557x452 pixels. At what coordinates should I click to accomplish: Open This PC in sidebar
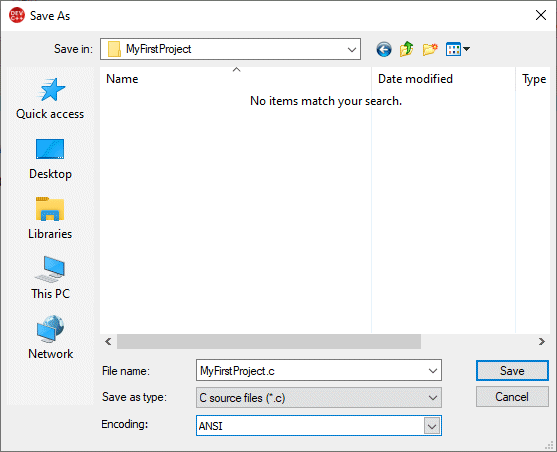[x=50, y=278]
